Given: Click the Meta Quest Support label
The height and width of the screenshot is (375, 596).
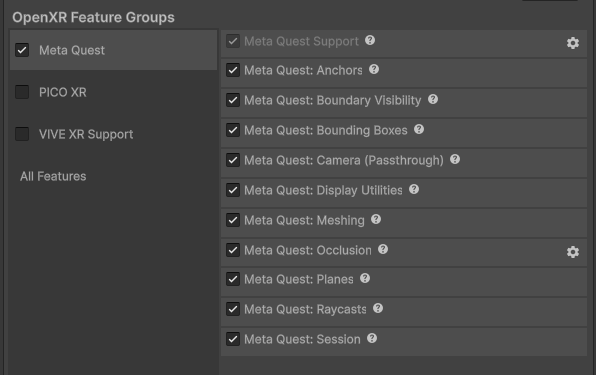Looking at the screenshot, I should 301,41.
